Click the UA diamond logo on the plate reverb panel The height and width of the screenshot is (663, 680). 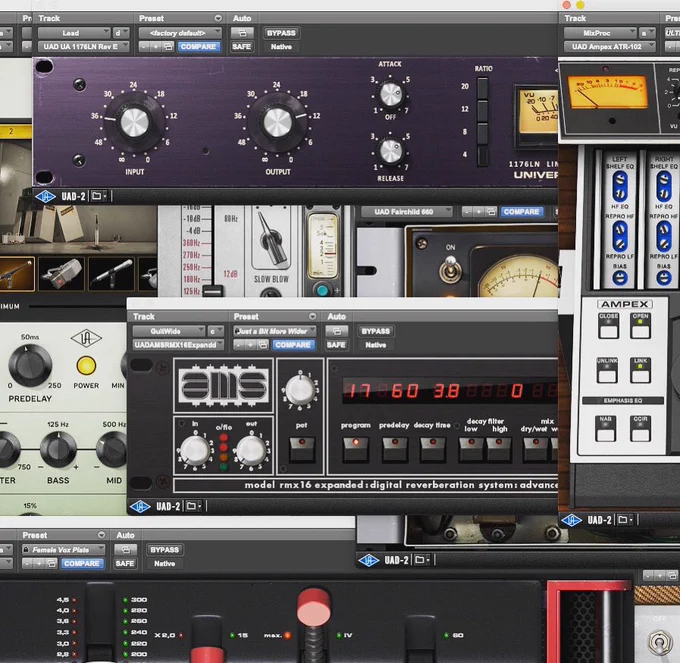pyautogui.click(x=86, y=338)
